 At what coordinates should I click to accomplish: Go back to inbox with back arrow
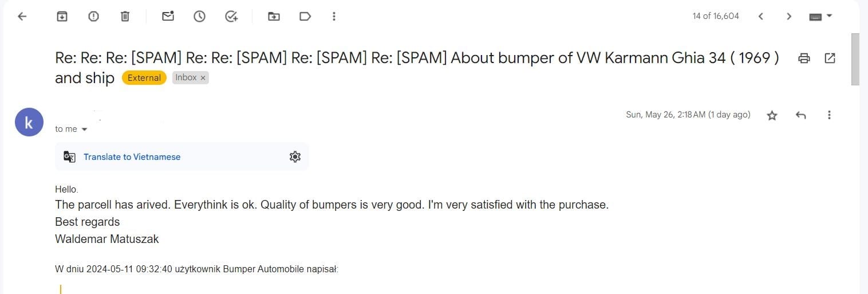pos(22,17)
